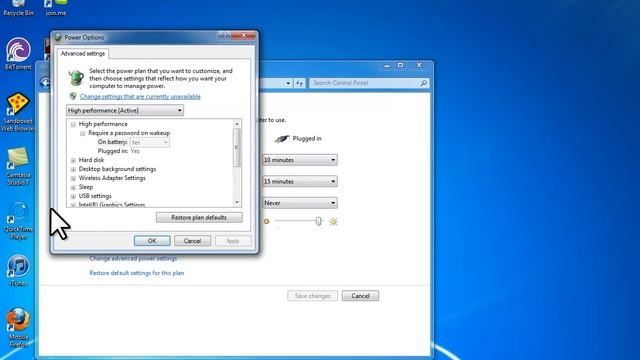Open QuickTime Player desktop icon
This screenshot has height=360, width=640.
tap(18, 221)
